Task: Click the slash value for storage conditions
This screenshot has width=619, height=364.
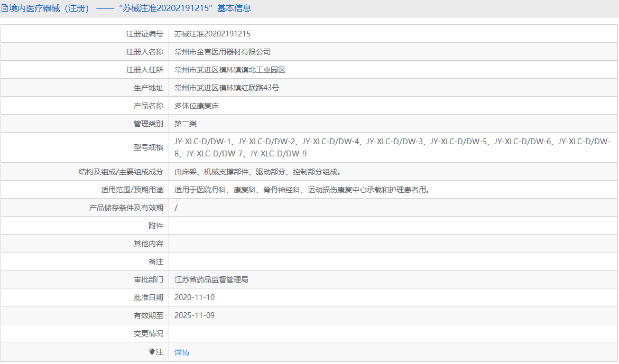Action: [x=176, y=208]
